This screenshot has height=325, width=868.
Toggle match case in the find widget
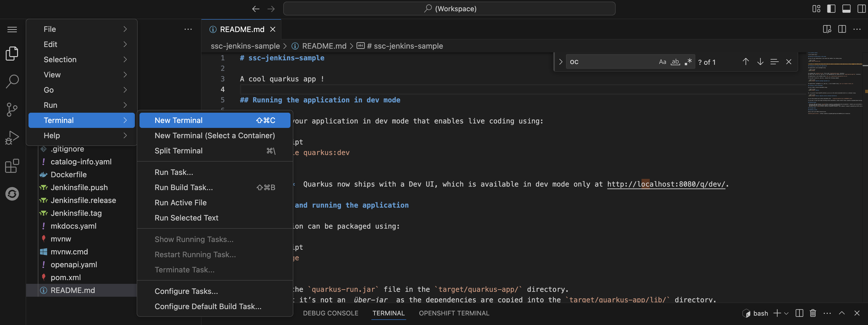coord(663,62)
